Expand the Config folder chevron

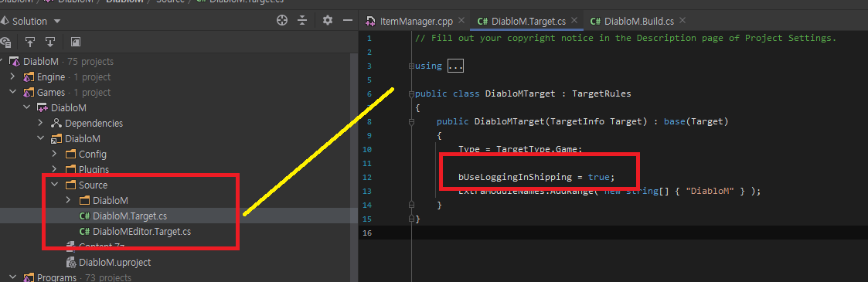tap(54, 155)
